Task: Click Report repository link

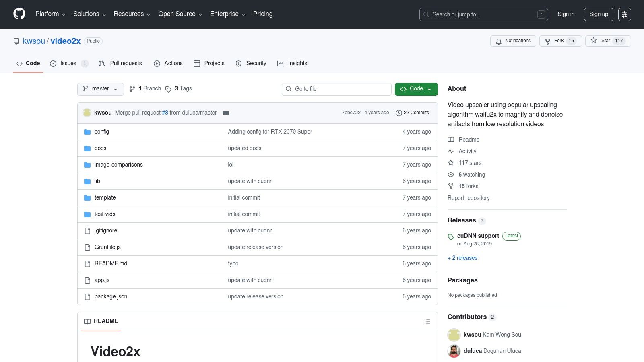Action: (x=469, y=198)
